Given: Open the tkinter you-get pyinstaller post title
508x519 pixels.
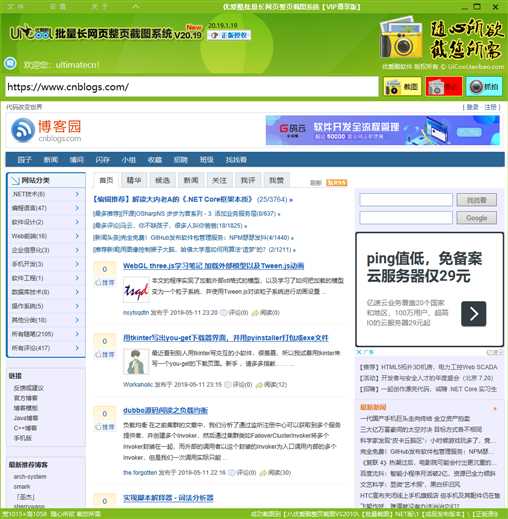Looking at the screenshot, I should coord(226,338).
